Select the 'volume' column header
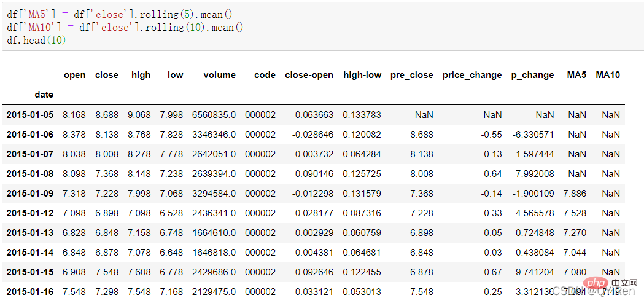 219,75
